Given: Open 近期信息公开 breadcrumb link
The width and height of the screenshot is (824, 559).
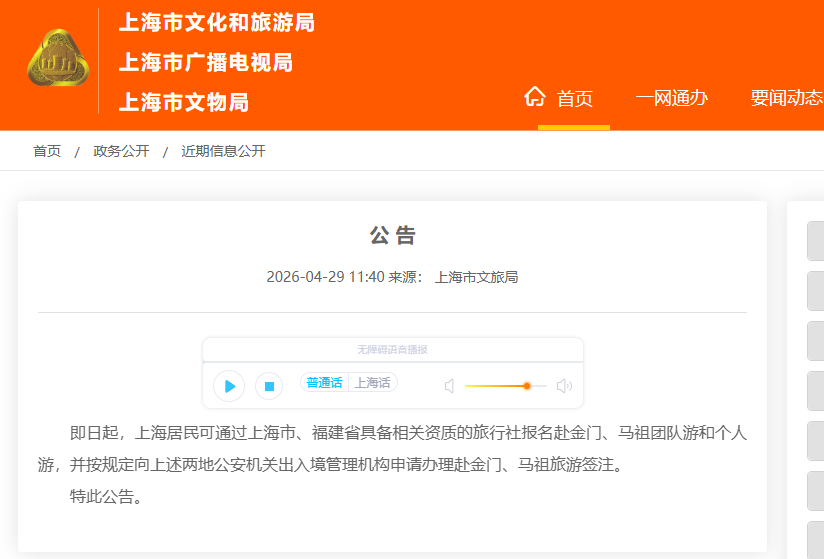Looking at the screenshot, I should [223, 151].
